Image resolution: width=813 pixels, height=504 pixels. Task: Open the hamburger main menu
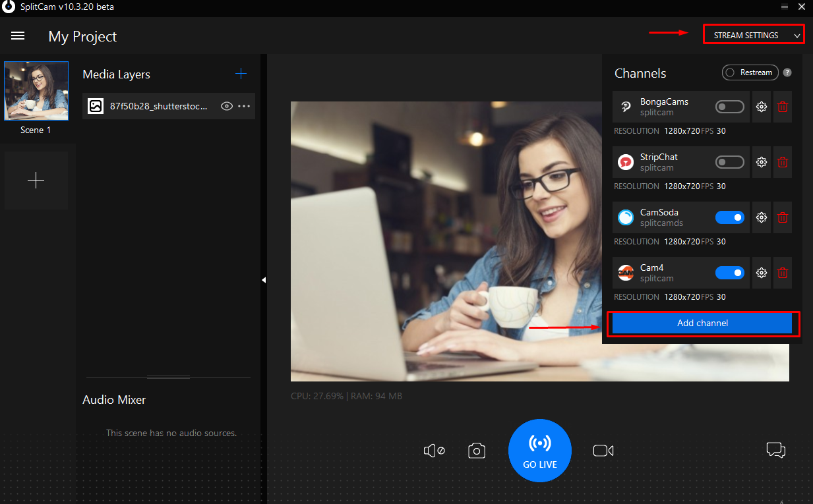[x=18, y=36]
